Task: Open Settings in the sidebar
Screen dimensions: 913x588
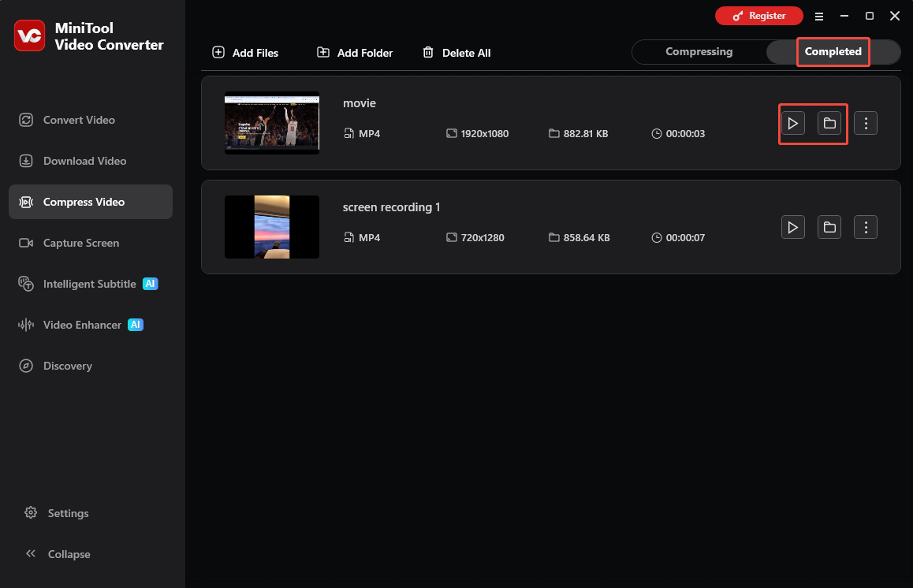Action: [57, 513]
